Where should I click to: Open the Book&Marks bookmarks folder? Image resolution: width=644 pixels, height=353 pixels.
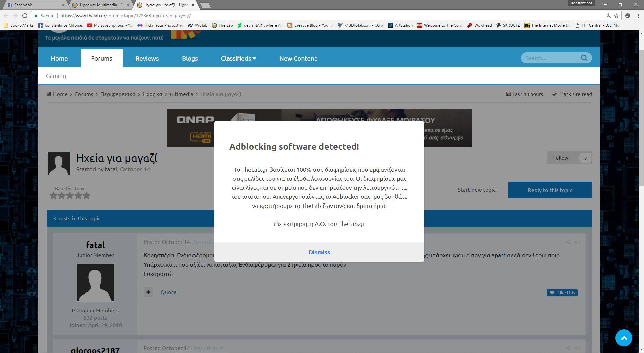click(x=18, y=25)
